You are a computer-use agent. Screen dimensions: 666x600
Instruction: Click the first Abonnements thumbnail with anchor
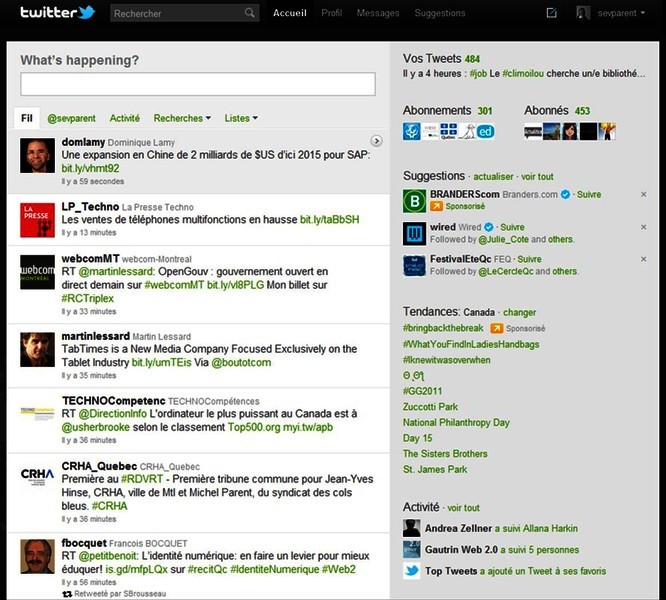pos(412,132)
